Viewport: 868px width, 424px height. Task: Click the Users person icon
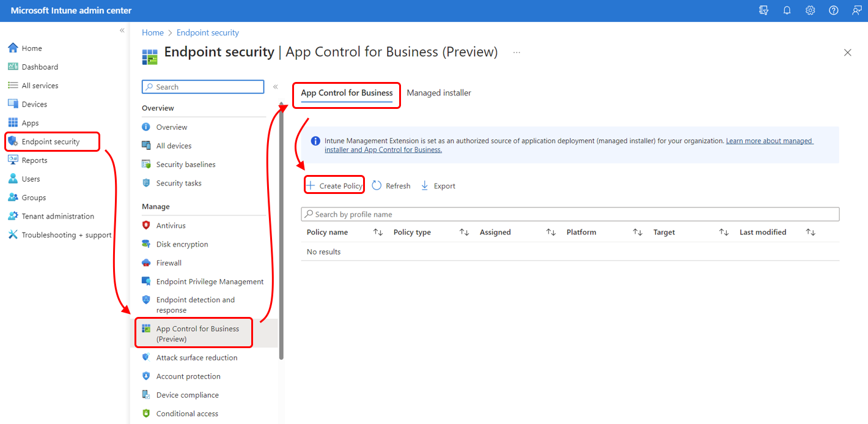point(13,179)
